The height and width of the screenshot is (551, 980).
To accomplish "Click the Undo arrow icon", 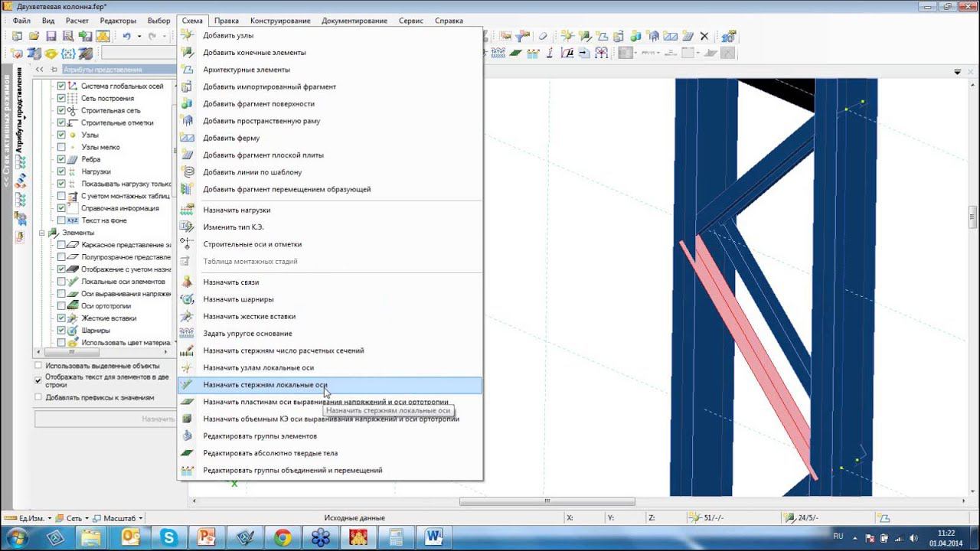I will pyautogui.click(x=126, y=36).
